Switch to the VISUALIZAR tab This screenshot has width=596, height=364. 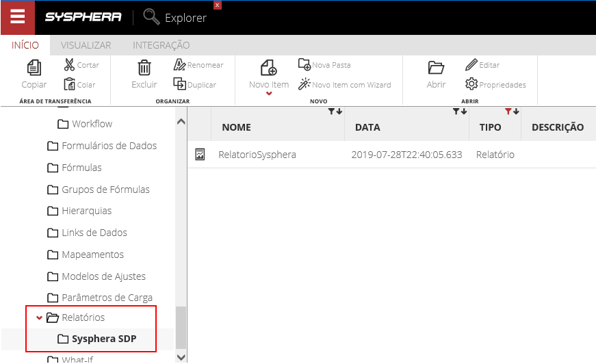tap(86, 45)
